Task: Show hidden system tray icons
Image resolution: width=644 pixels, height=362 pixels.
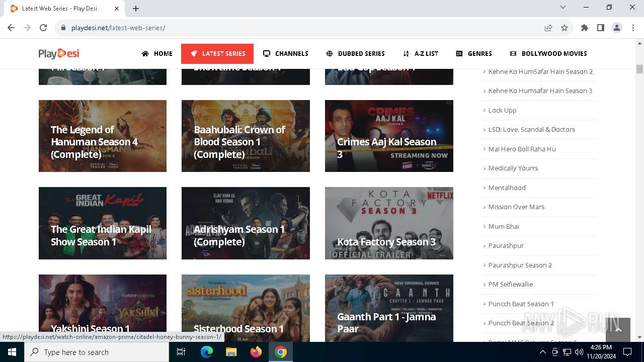Action: (542, 352)
